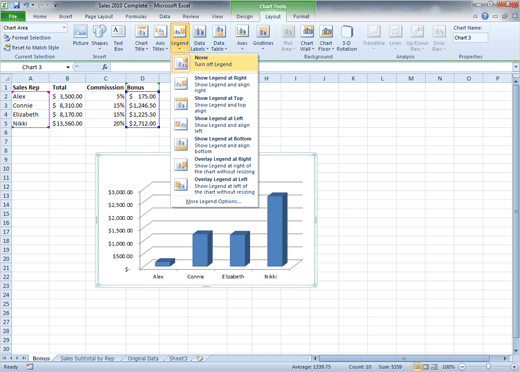Viewport: 520px width, 372px height.
Task: Open Excel Help icon
Action: (x=485, y=16)
